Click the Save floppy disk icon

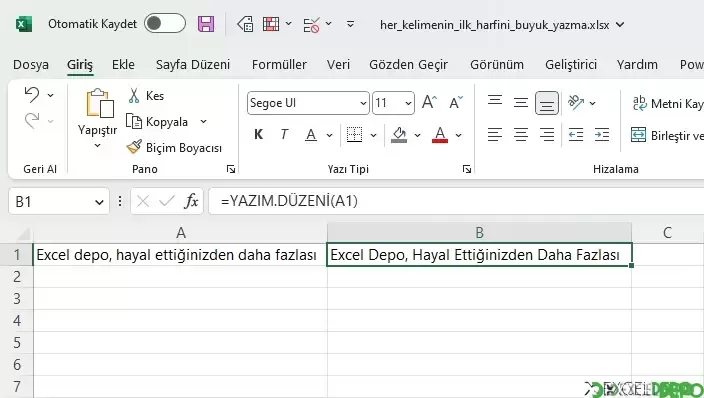[x=206, y=24]
